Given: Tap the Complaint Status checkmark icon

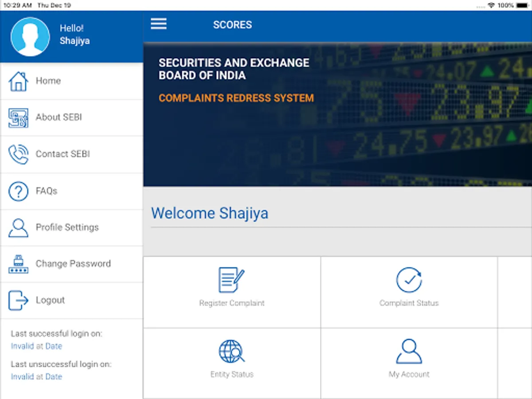Looking at the screenshot, I should coord(409,280).
